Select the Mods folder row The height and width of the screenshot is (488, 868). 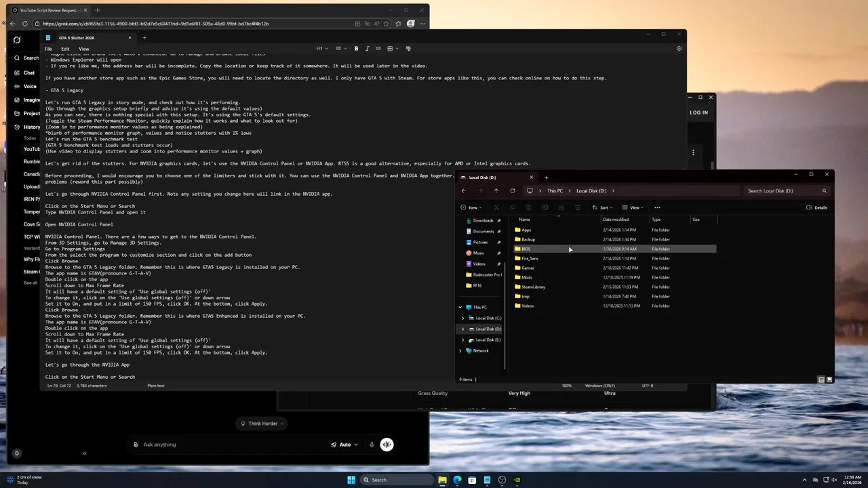(x=615, y=277)
